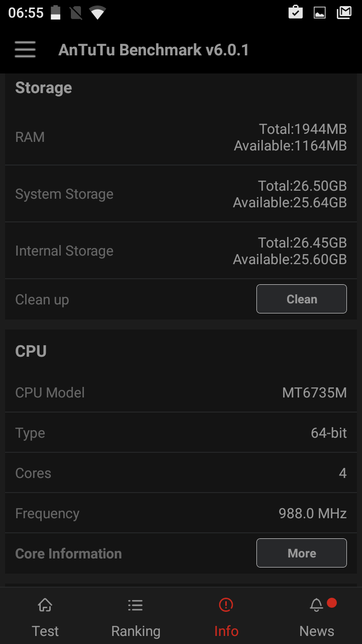This screenshot has width=362, height=644.
Task: Switch to the News tab label
Action: [317, 631]
